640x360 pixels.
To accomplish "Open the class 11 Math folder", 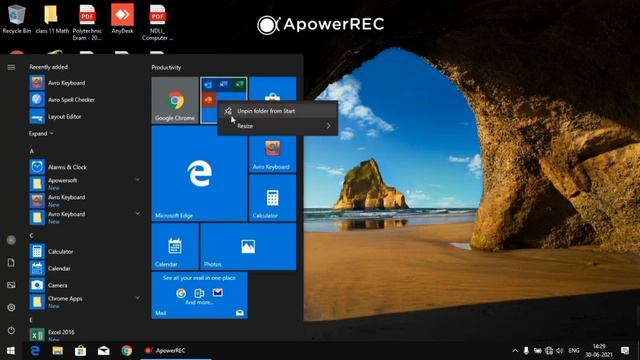I will click(x=52, y=18).
